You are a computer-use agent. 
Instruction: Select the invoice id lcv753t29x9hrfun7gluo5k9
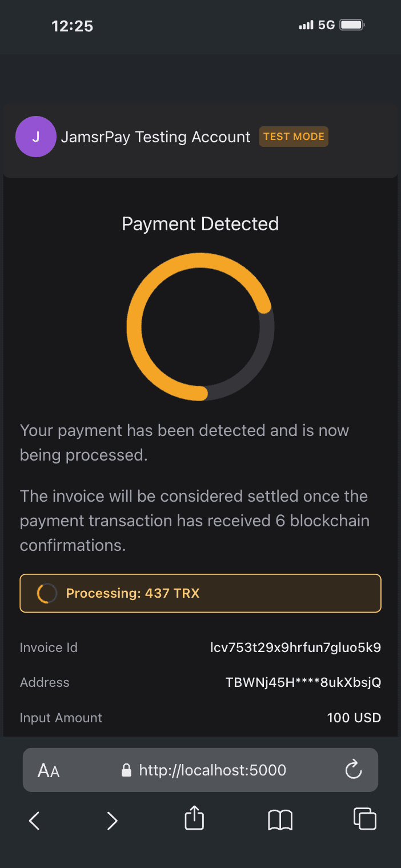(295, 647)
